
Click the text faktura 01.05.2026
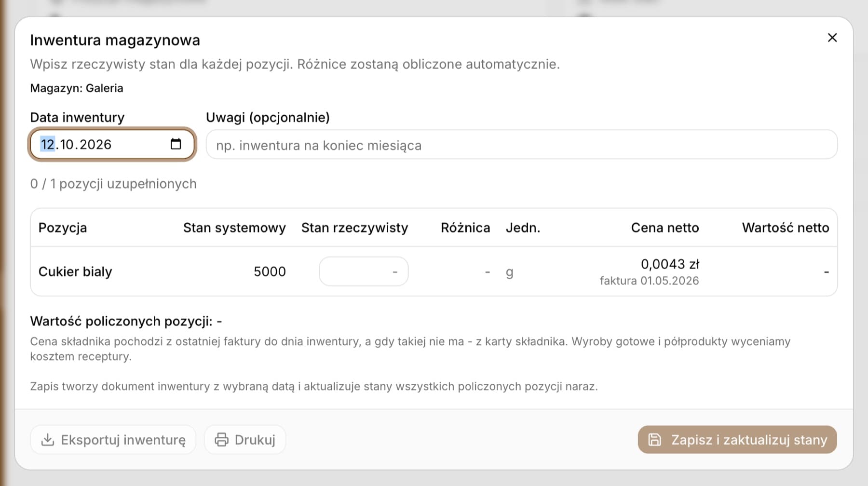click(x=649, y=281)
